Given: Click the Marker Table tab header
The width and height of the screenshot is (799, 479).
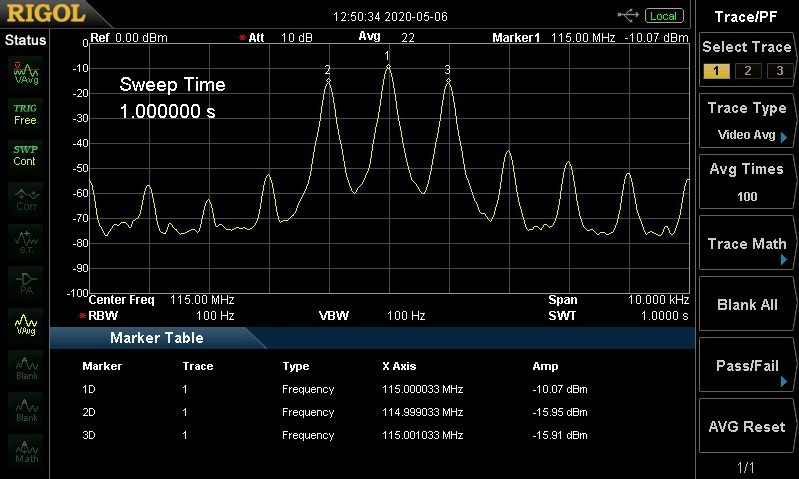Looking at the screenshot, I should pos(157,338).
